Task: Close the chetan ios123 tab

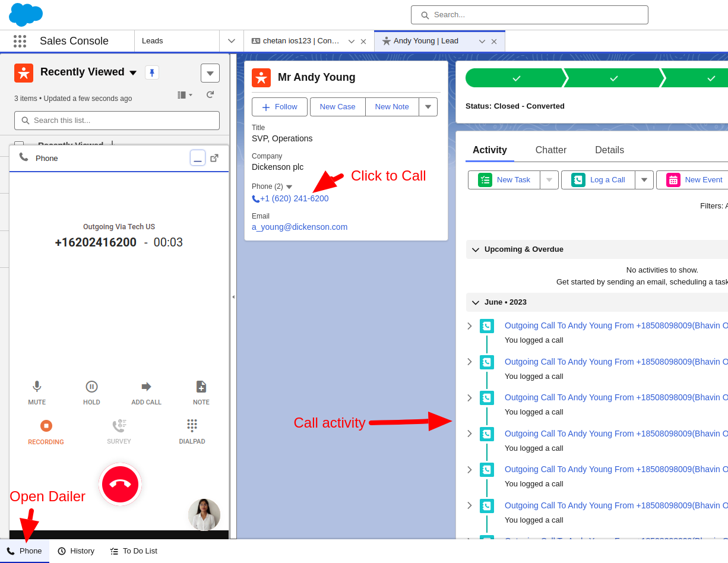Action: [363, 42]
